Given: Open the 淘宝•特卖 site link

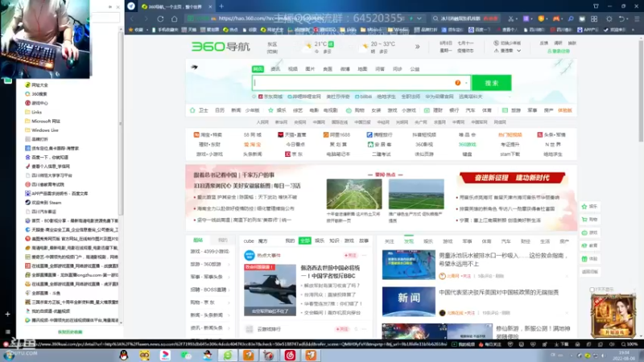Looking at the screenshot, I should coord(208,134).
